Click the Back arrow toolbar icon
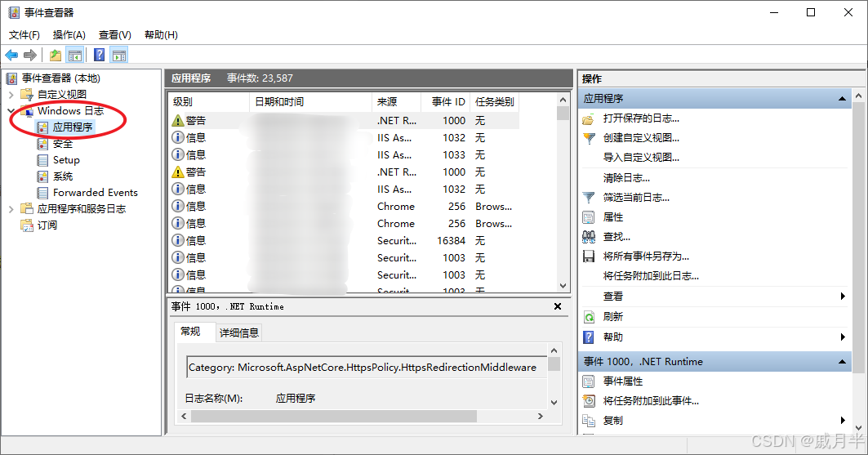The image size is (868, 455). [11, 55]
